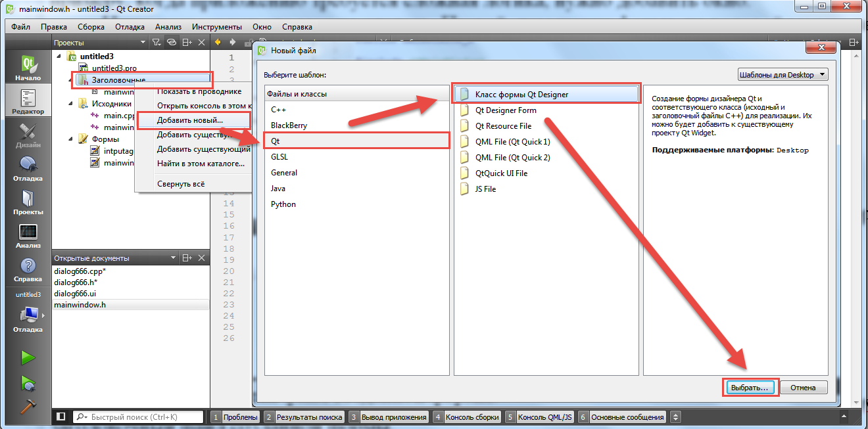Show the Результаты поиска pane
868x429 pixels.
[x=304, y=417]
